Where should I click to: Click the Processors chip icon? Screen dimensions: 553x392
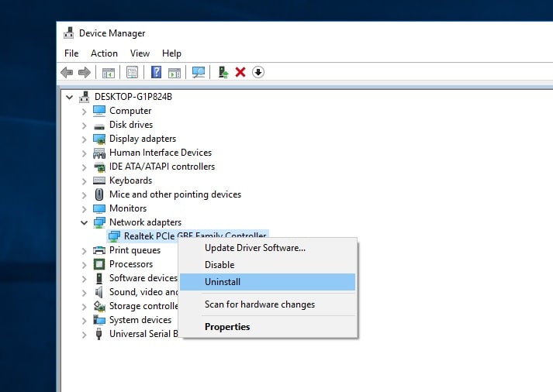[99, 264]
